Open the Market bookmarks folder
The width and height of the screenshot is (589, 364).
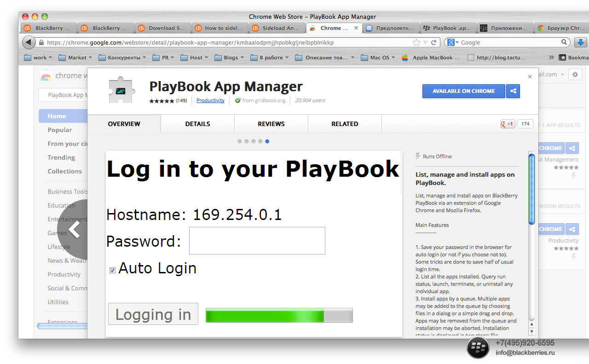point(75,58)
